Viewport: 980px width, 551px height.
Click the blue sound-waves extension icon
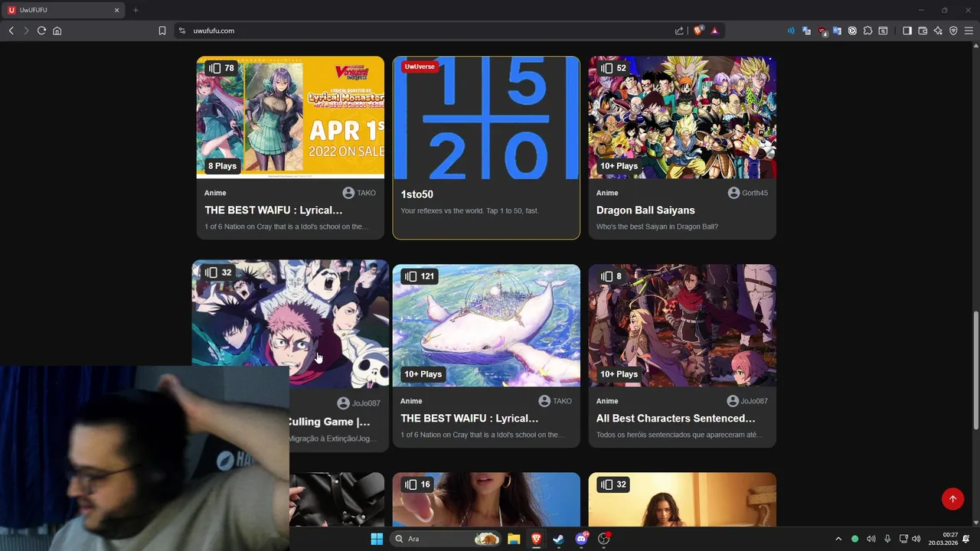point(791,31)
